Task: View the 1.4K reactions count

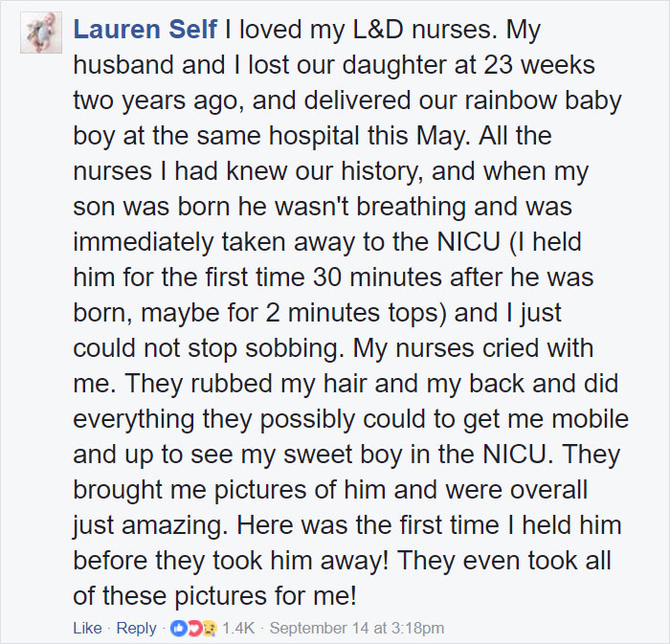Action: point(238,628)
